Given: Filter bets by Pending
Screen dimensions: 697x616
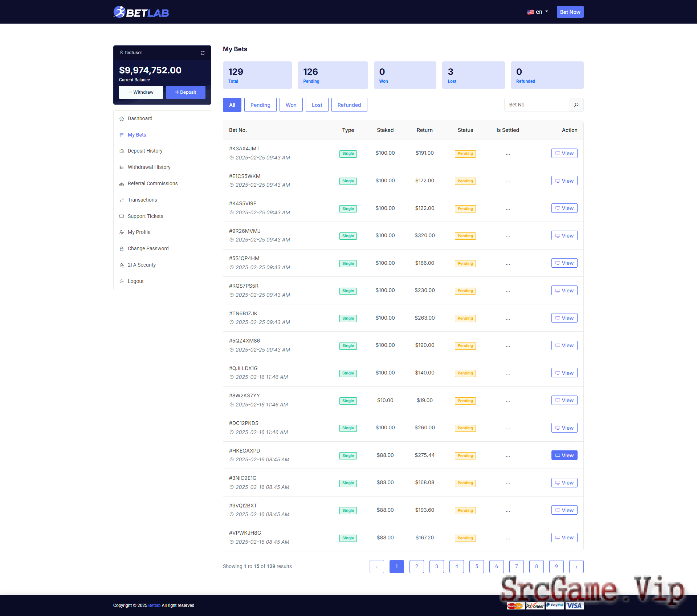Looking at the screenshot, I should point(260,105).
